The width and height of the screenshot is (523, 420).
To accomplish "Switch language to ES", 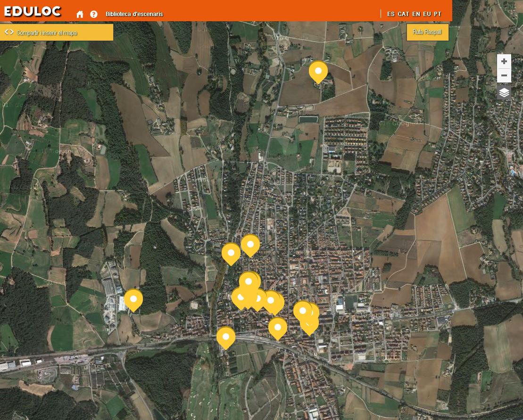I will point(391,14).
